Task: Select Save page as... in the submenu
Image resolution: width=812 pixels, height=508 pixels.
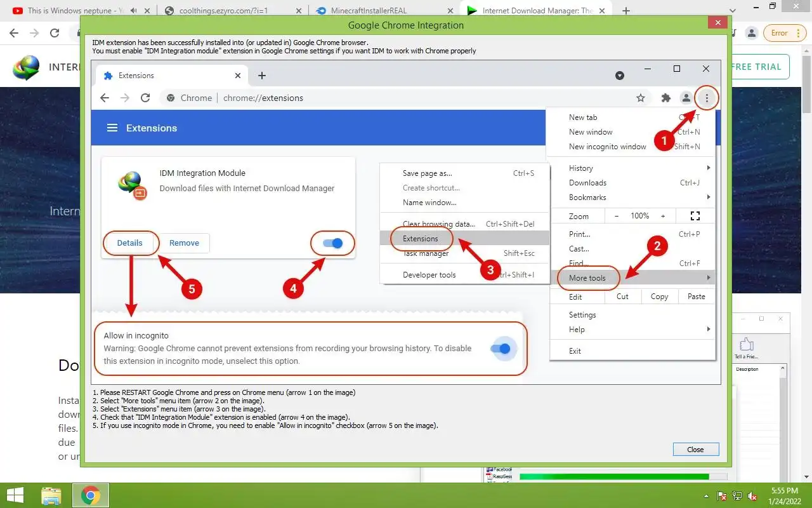Action: coord(428,173)
